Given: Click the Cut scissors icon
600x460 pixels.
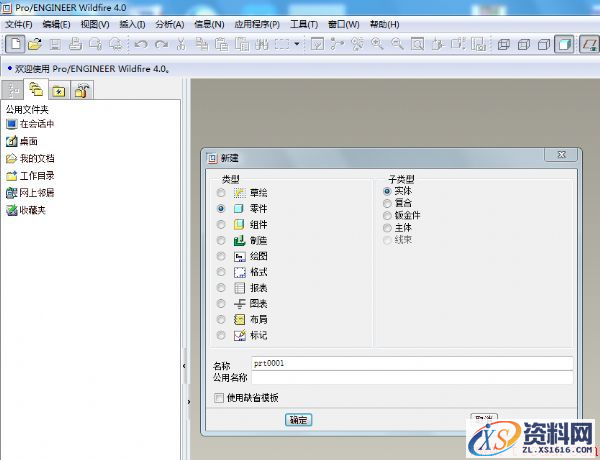Looking at the screenshot, I should click(x=181, y=44).
